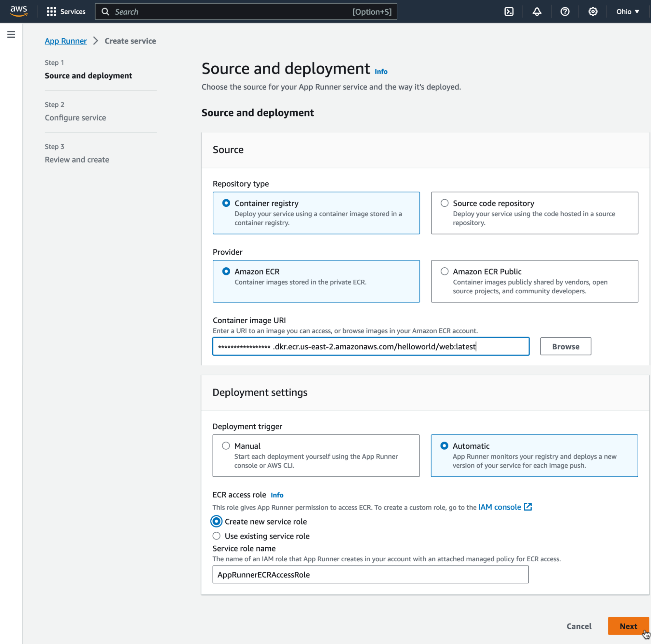Select the Automatic deployment trigger
The image size is (651, 644).
[534, 455]
